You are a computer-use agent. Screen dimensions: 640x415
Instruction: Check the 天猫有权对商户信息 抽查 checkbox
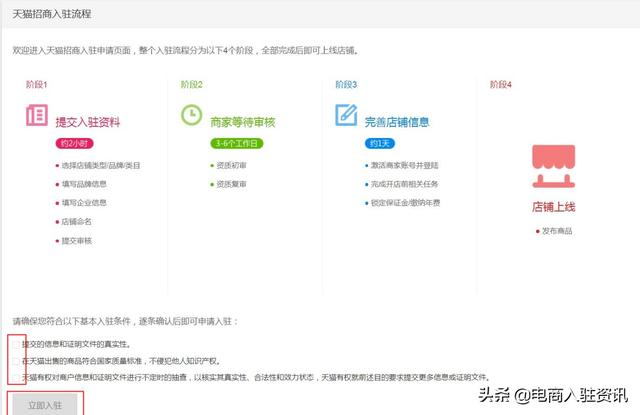(x=16, y=378)
